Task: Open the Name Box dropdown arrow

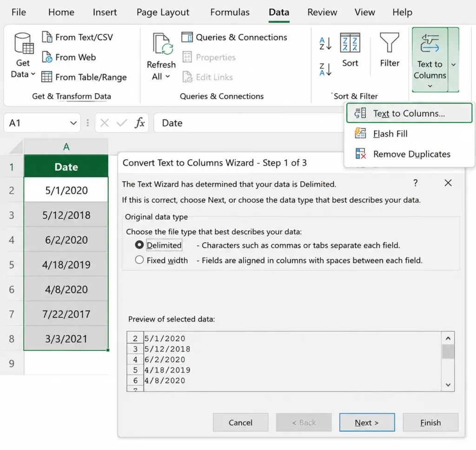Action: 73,123
